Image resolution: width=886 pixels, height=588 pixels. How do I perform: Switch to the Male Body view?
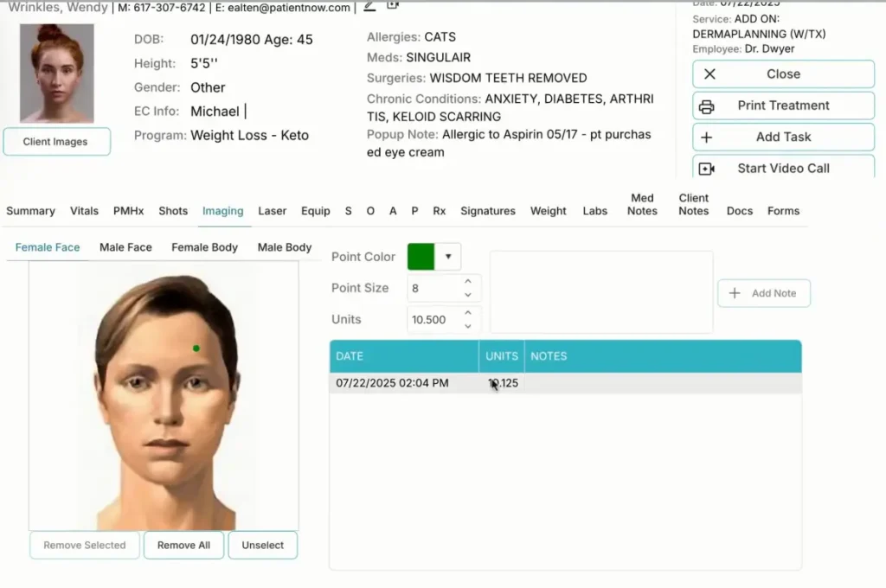285,247
